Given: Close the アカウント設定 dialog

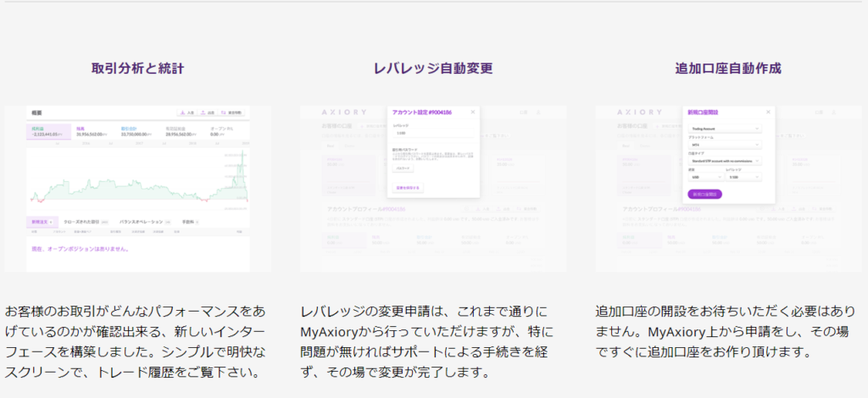Looking at the screenshot, I should click(x=473, y=112).
